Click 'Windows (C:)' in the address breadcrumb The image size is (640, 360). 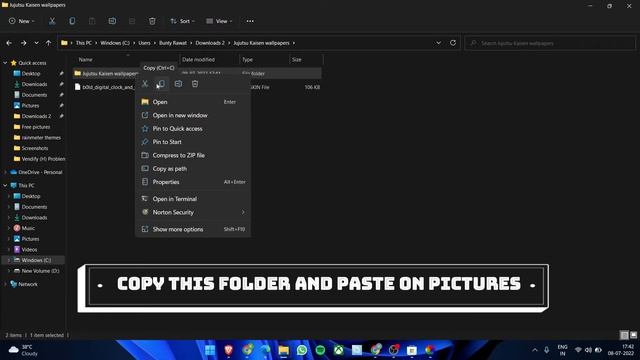[x=115, y=43]
